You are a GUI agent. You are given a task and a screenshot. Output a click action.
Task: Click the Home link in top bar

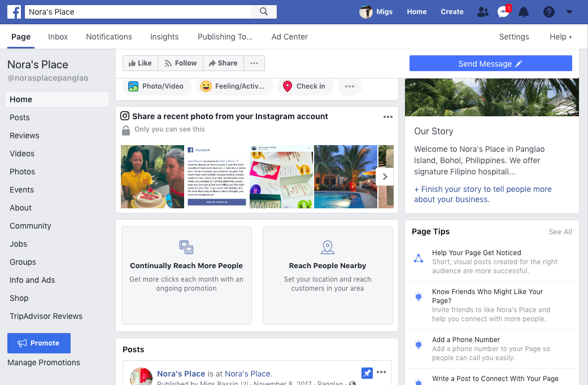417,12
